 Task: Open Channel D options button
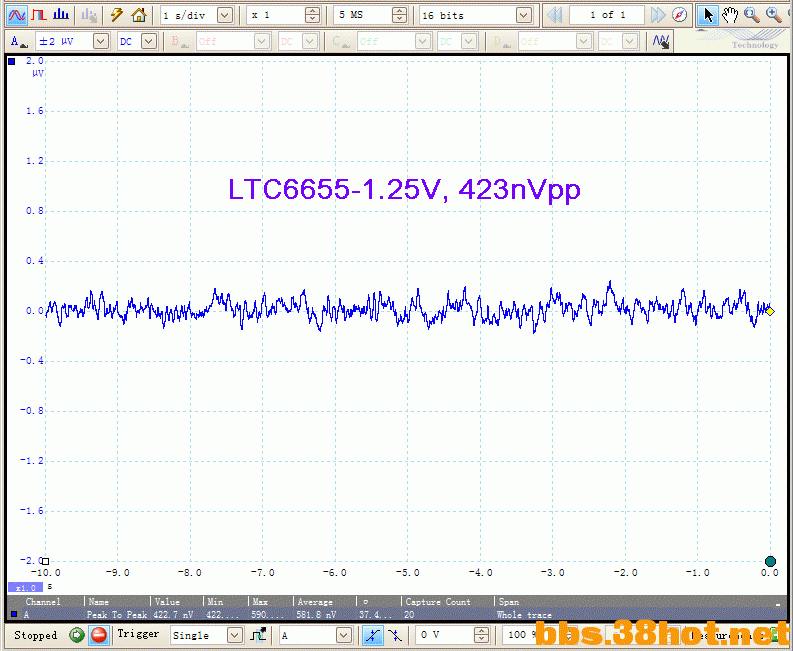click(x=500, y=41)
